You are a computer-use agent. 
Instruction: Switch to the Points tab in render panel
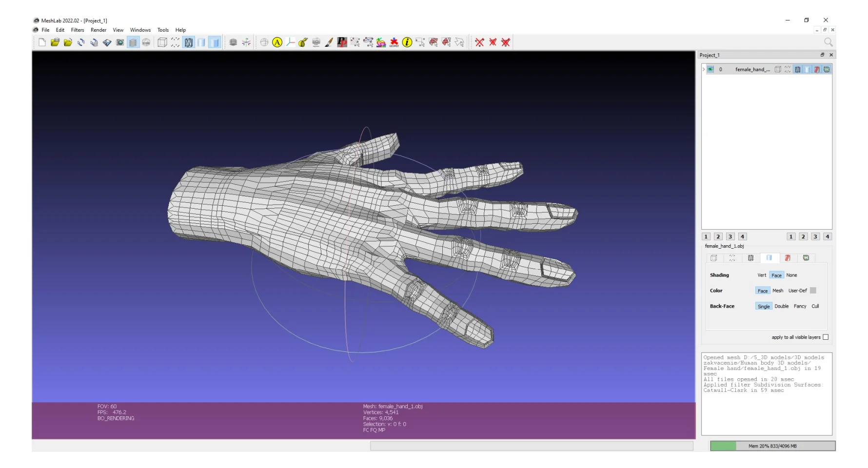(x=732, y=258)
